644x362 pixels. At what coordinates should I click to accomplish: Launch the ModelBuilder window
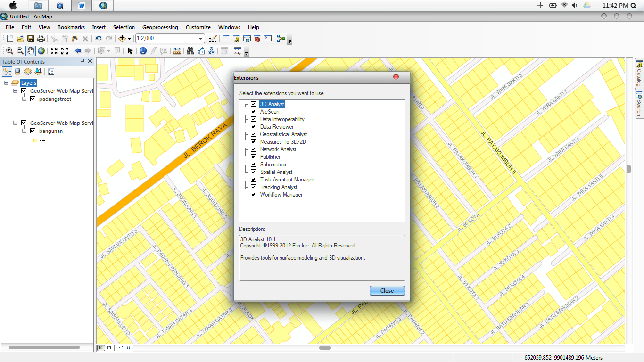point(281,39)
